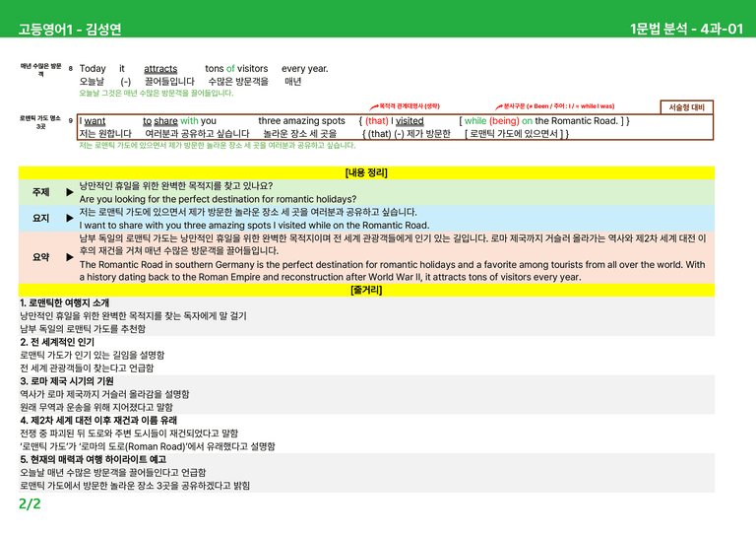Click the yellow heading [내용 정리]
756x535 pixels.
click(x=366, y=172)
